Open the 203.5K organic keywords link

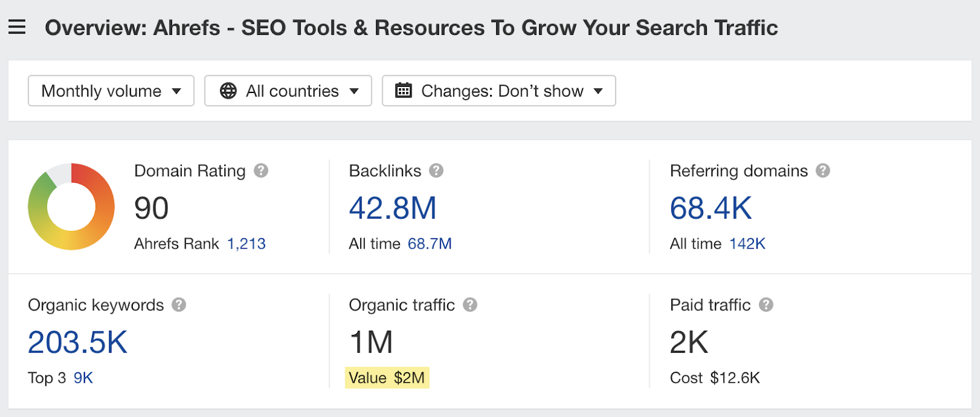point(78,342)
